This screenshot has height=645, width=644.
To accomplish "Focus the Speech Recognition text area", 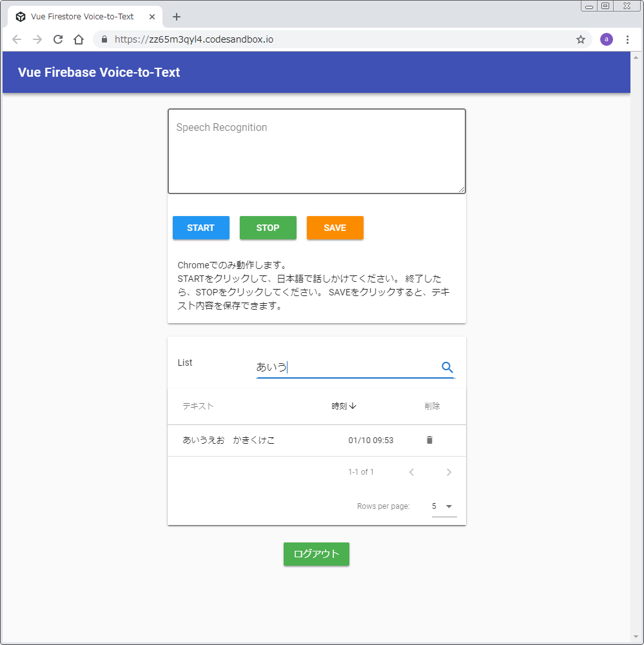I will 317,152.
